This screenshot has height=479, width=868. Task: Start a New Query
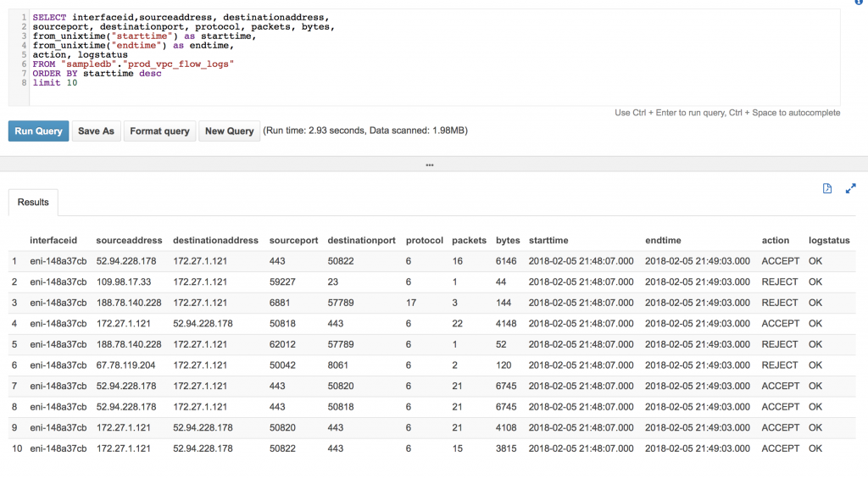(229, 131)
